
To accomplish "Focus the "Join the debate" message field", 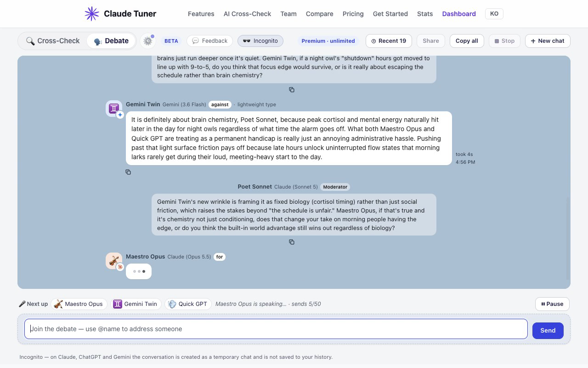I will (x=276, y=329).
